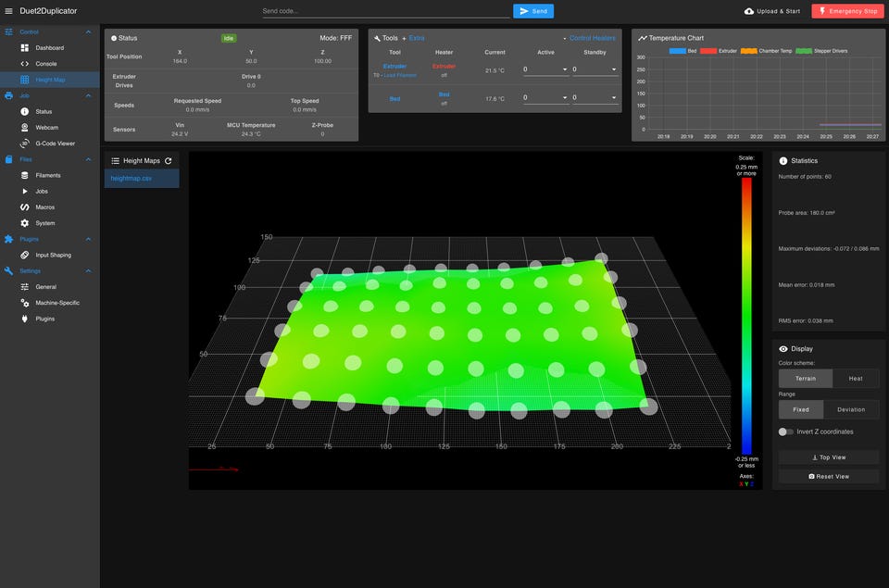Open the Macros menu item

(x=46, y=207)
